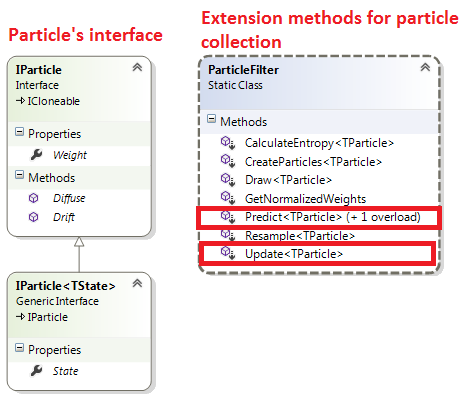Click the State property wrench icon
Screen dimensions: 465x399
pos(36,371)
